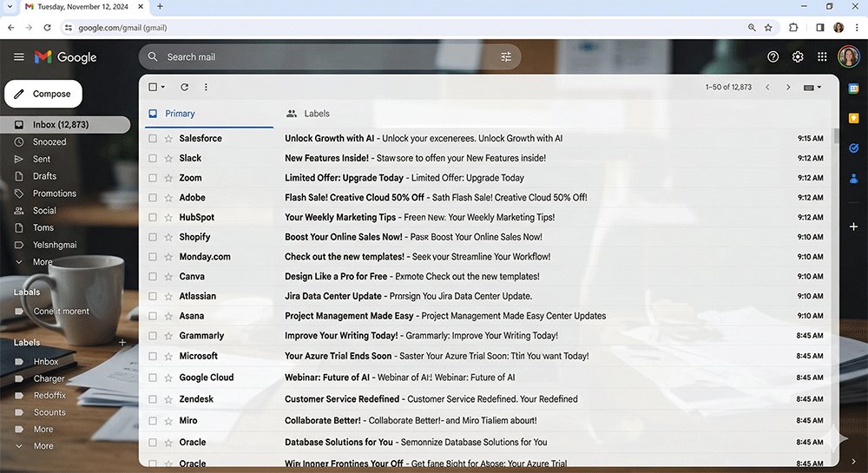Open the Calendar side panel icon

tap(853, 89)
